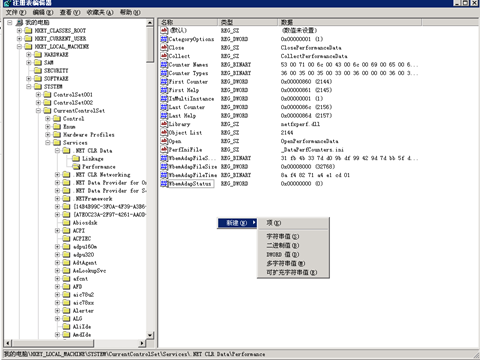Click tree pane scroll down arrow
Screen dimensions: 480x360
(150, 335)
